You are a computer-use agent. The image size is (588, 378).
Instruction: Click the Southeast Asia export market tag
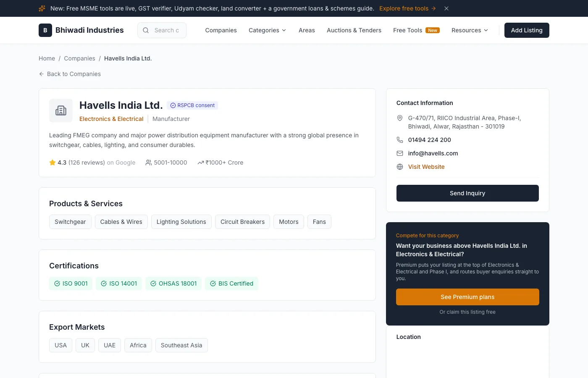click(181, 345)
